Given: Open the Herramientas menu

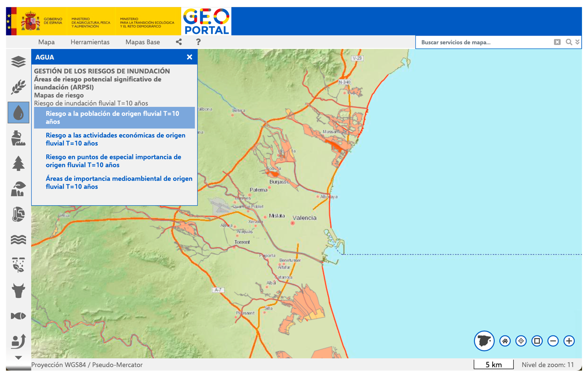Looking at the screenshot, I should coord(90,42).
